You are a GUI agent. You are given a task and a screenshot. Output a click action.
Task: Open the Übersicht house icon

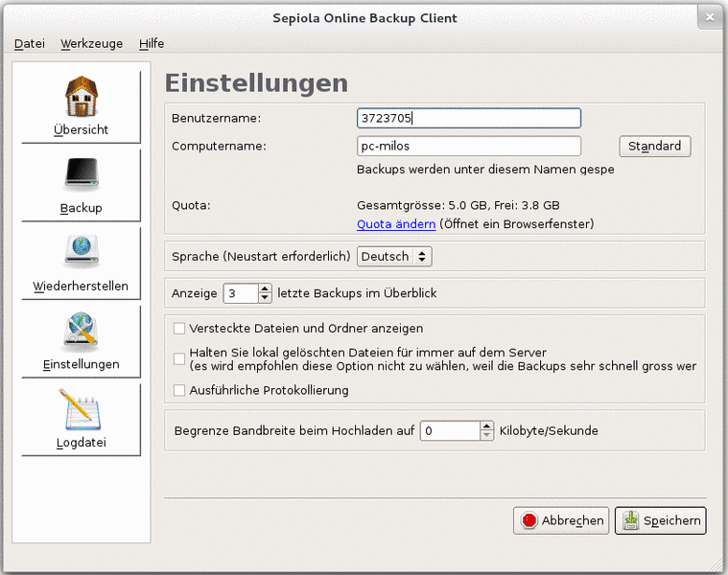(82, 96)
